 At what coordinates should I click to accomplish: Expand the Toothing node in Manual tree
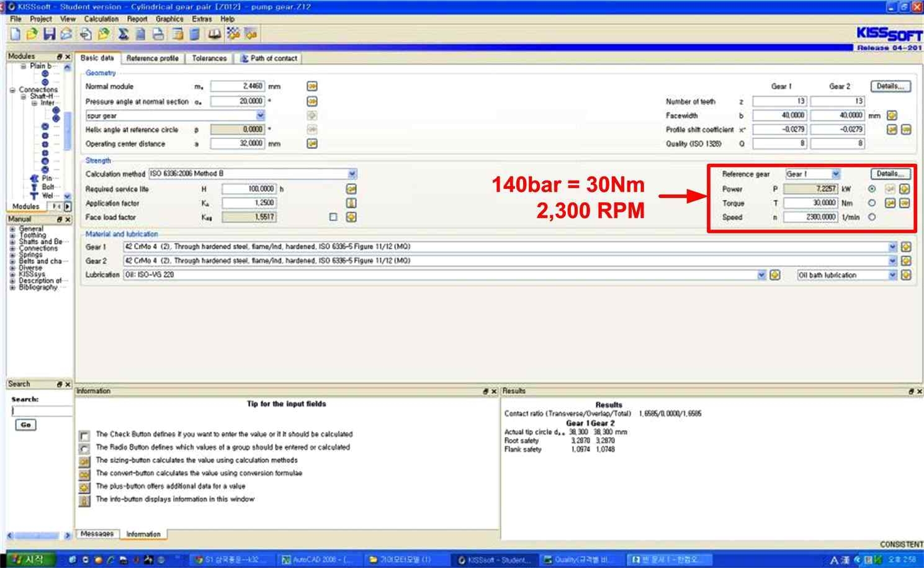click(x=12, y=235)
